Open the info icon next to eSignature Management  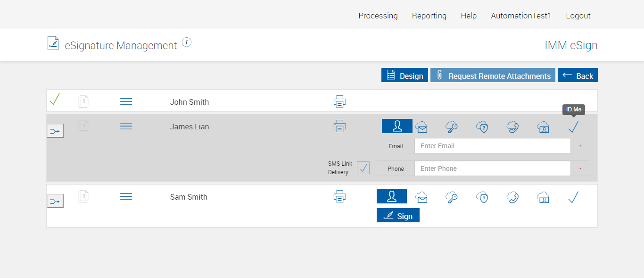187,42
